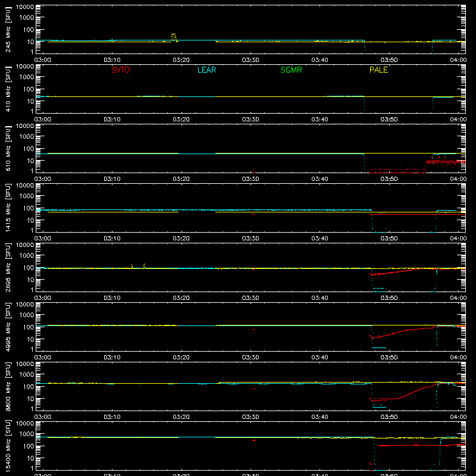
Task: Click the 10000 y-axis value on the 15400 MHz plot
Action: click(25, 424)
